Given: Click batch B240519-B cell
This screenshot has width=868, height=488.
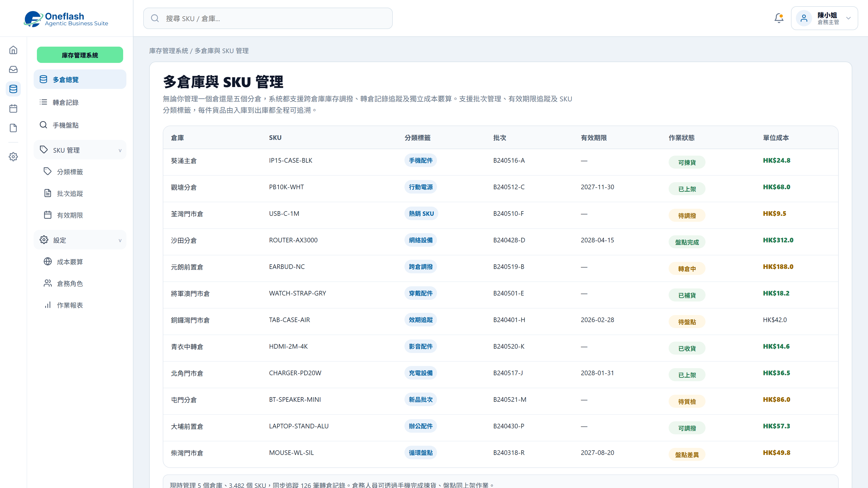Looking at the screenshot, I should [509, 267].
